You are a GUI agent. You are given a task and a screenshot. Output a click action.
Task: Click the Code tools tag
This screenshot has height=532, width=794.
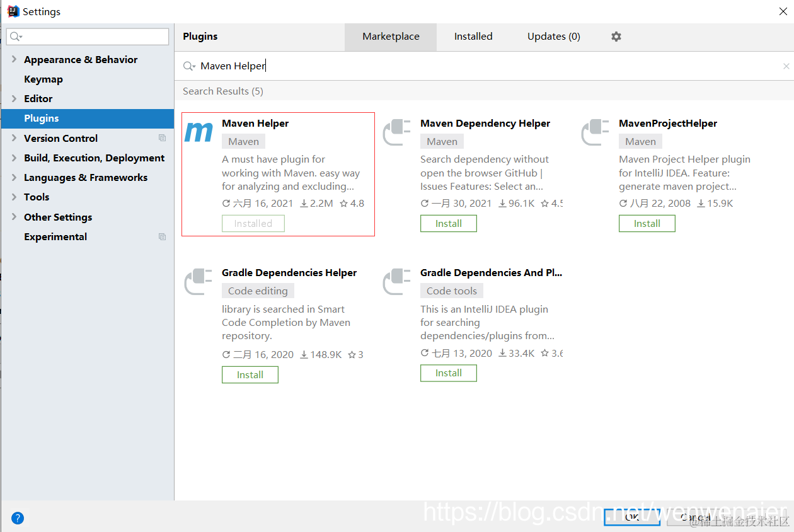tap(452, 291)
